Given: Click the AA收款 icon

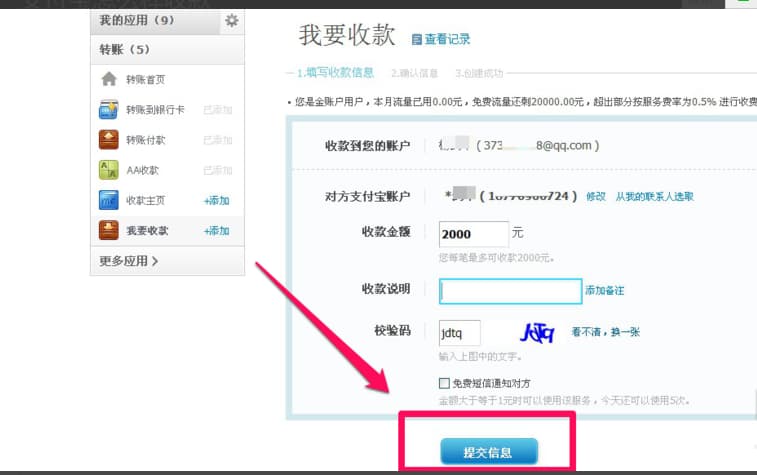Looking at the screenshot, I should pyautogui.click(x=109, y=170).
